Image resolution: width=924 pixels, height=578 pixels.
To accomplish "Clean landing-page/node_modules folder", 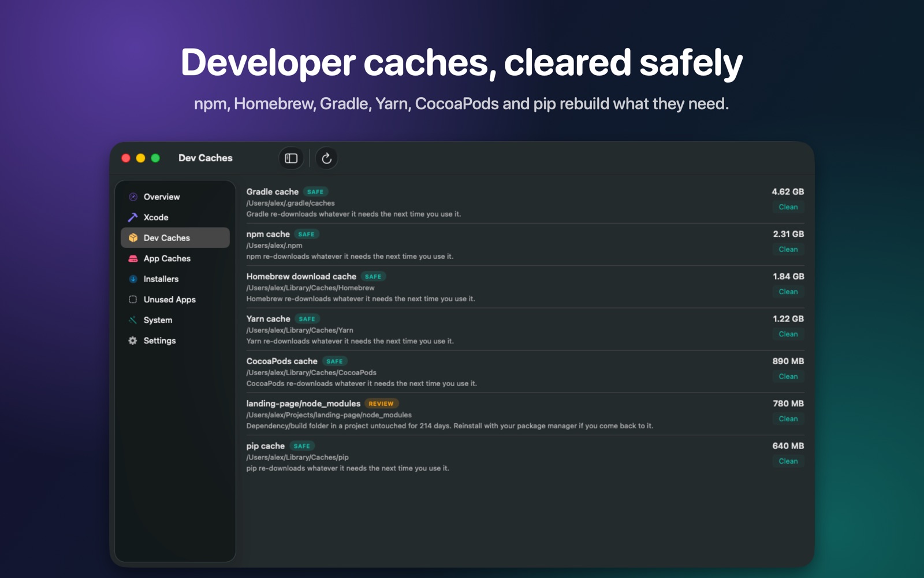I will 788,419.
